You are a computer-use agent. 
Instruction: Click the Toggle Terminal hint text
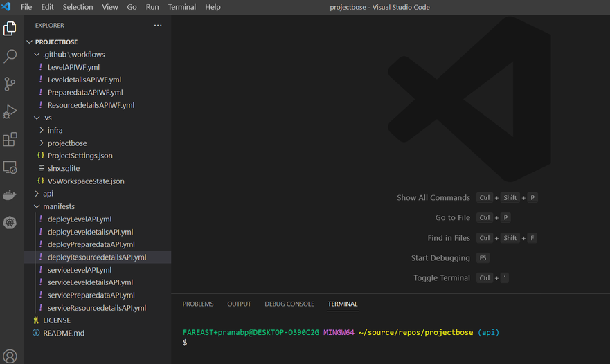[x=442, y=277]
